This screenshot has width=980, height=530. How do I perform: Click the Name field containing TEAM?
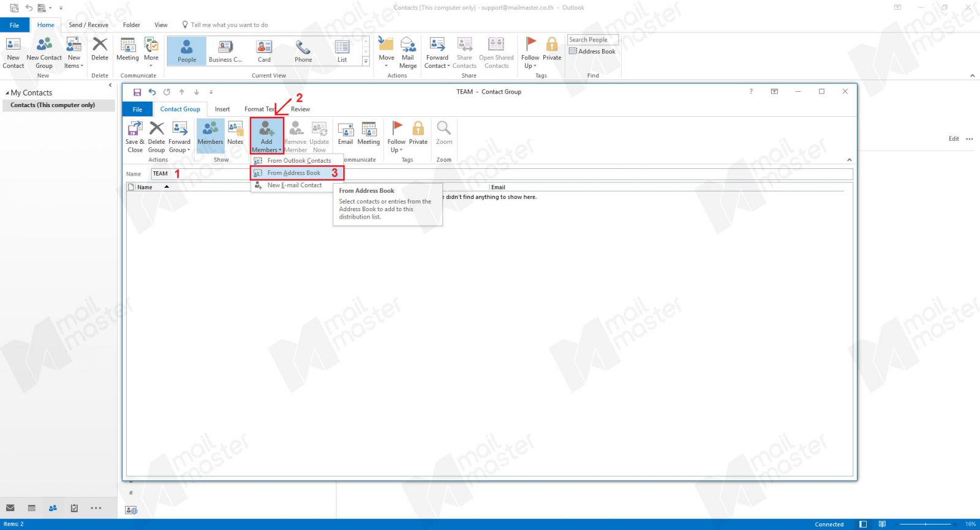[502, 174]
